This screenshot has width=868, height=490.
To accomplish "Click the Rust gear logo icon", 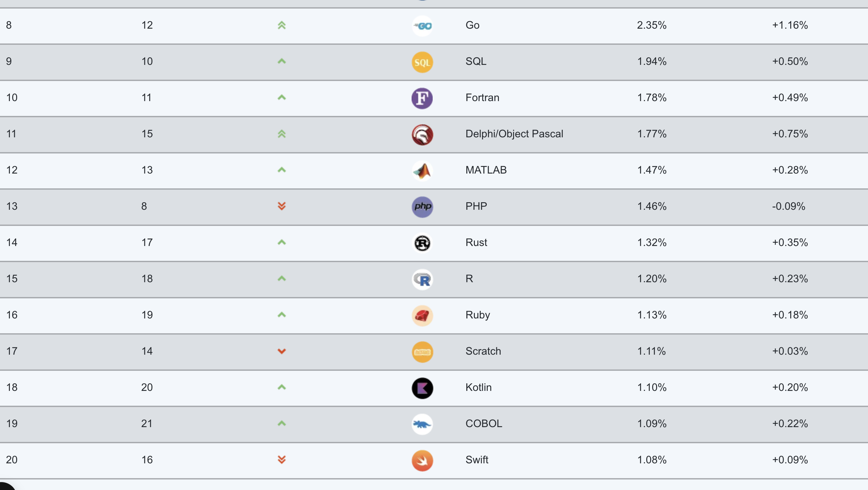I will tap(422, 243).
